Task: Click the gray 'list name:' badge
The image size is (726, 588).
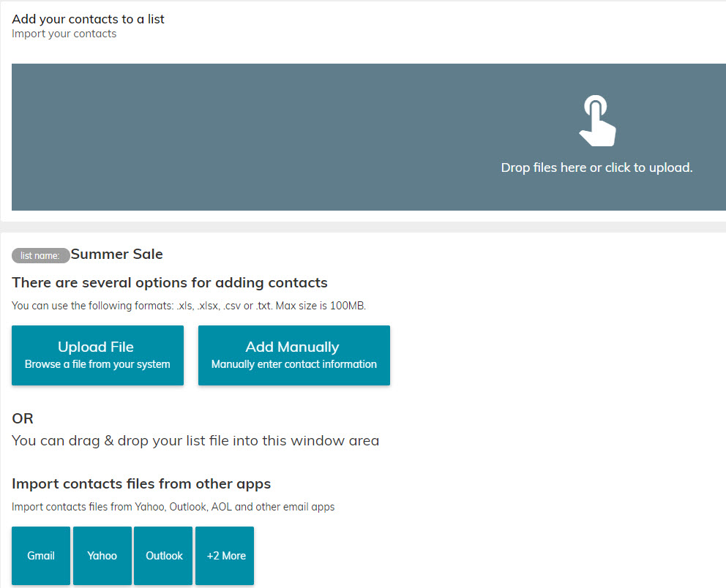Action: [40, 255]
